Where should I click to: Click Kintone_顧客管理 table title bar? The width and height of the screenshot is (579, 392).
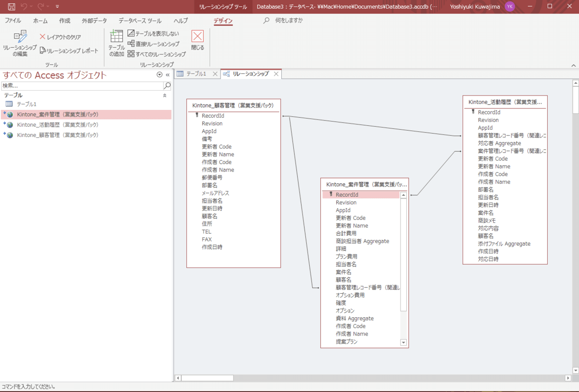click(234, 105)
